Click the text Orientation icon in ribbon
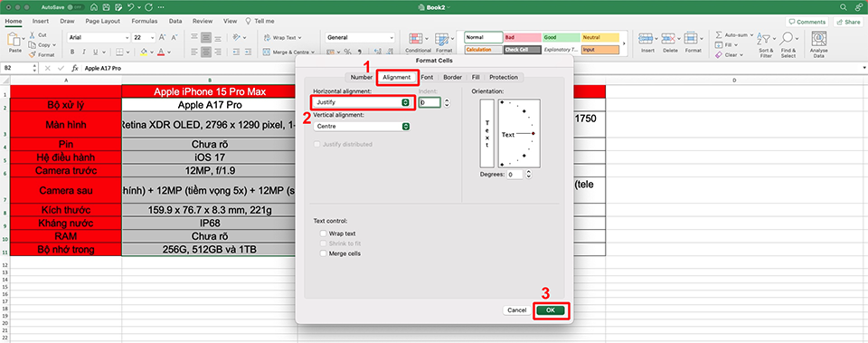868x343 pixels. pyautogui.click(x=237, y=38)
